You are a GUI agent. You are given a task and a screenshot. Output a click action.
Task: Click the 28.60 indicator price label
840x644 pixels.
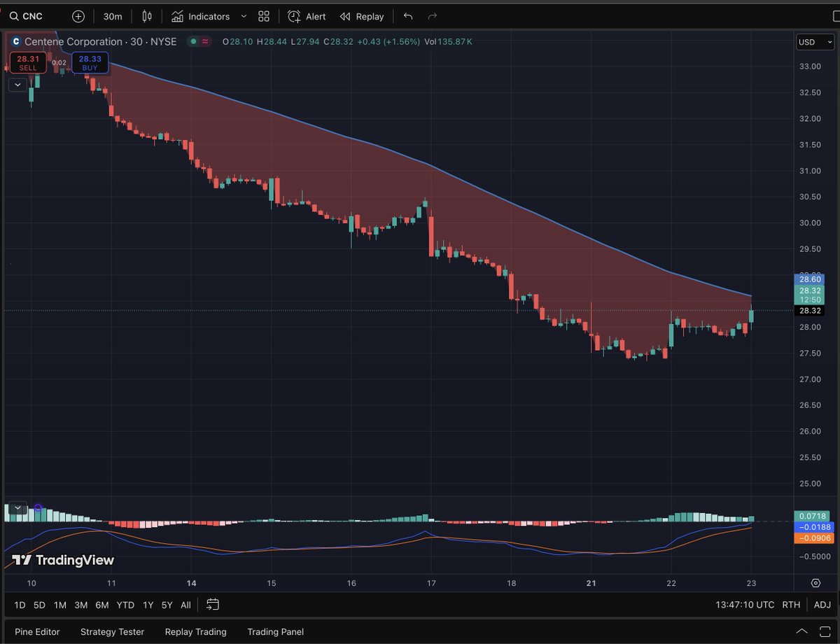click(810, 279)
